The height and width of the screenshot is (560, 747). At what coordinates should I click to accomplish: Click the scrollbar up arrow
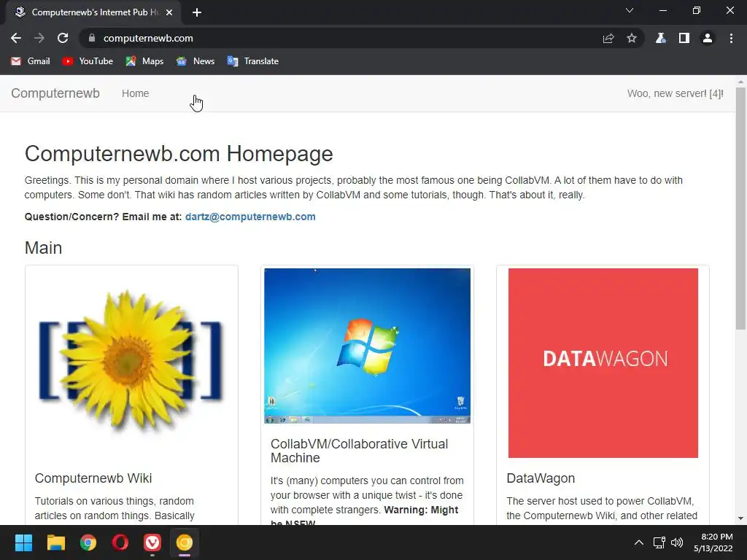click(740, 82)
